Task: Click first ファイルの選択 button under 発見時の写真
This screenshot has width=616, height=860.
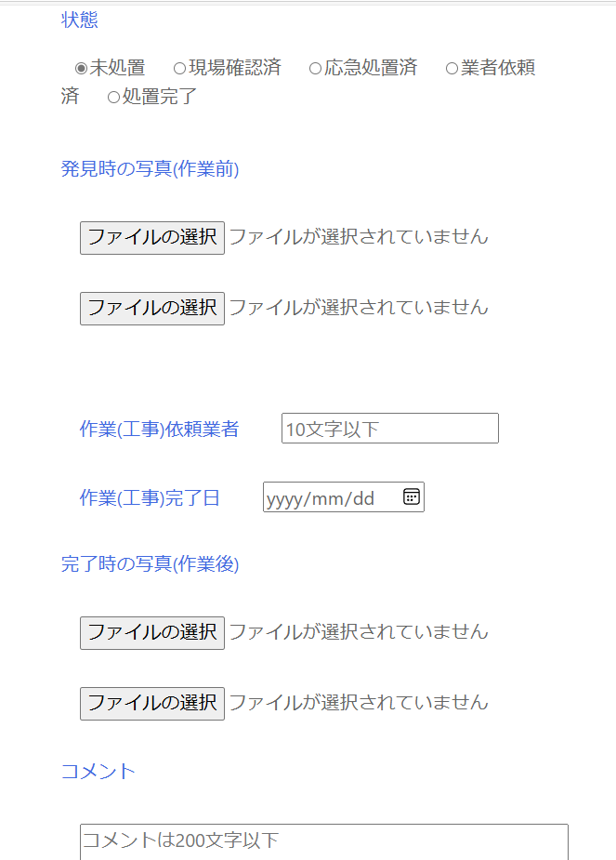Action: point(152,237)
